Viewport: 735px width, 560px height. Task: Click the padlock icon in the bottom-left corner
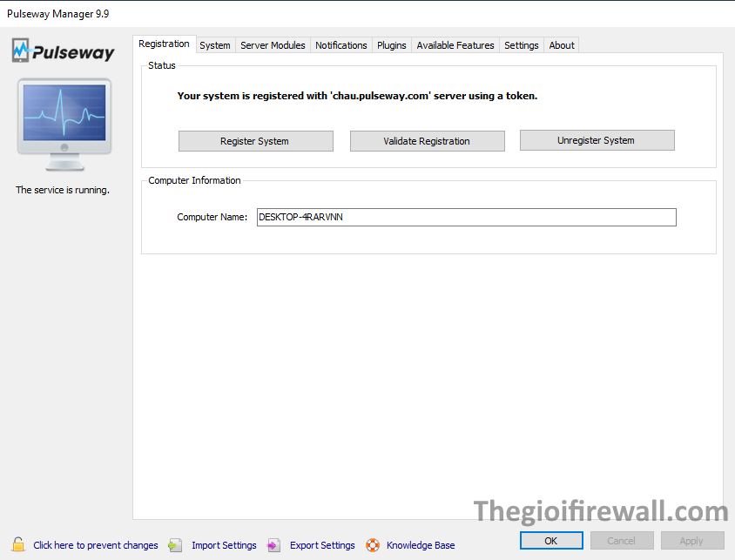point(18,545)
